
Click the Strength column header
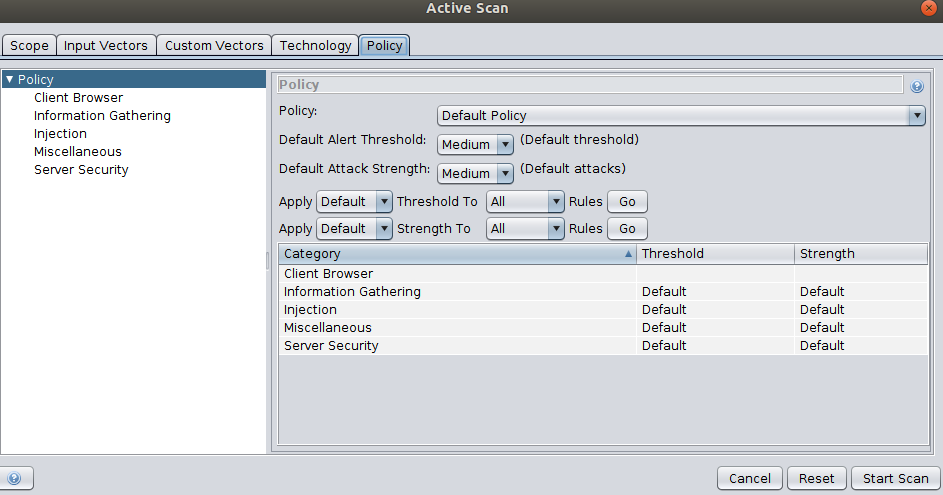(861, 254)
